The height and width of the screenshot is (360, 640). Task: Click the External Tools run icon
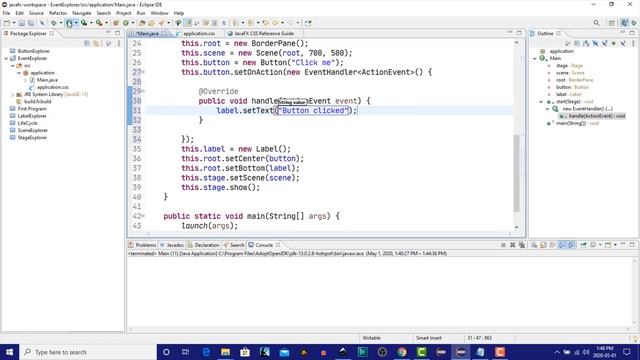(99, 23)
